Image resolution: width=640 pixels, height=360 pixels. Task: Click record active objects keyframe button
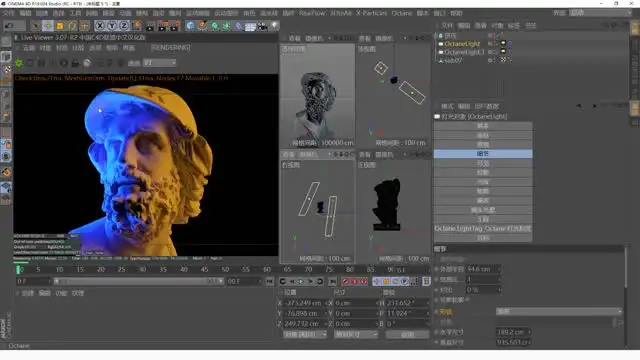pos(345,281)
